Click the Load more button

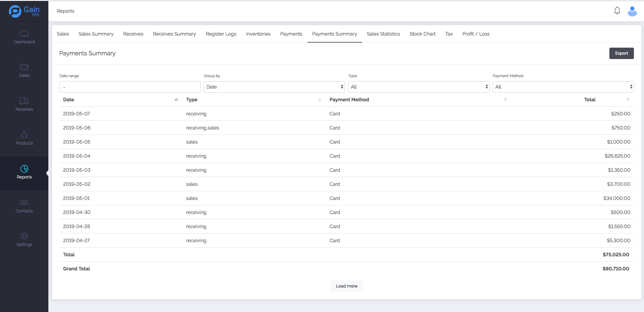click(x=346, y=286)
